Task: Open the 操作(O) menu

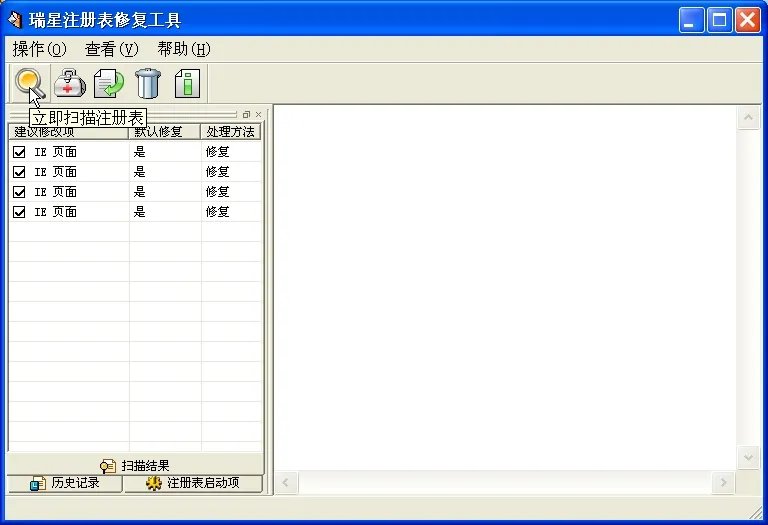Action: 39,49
